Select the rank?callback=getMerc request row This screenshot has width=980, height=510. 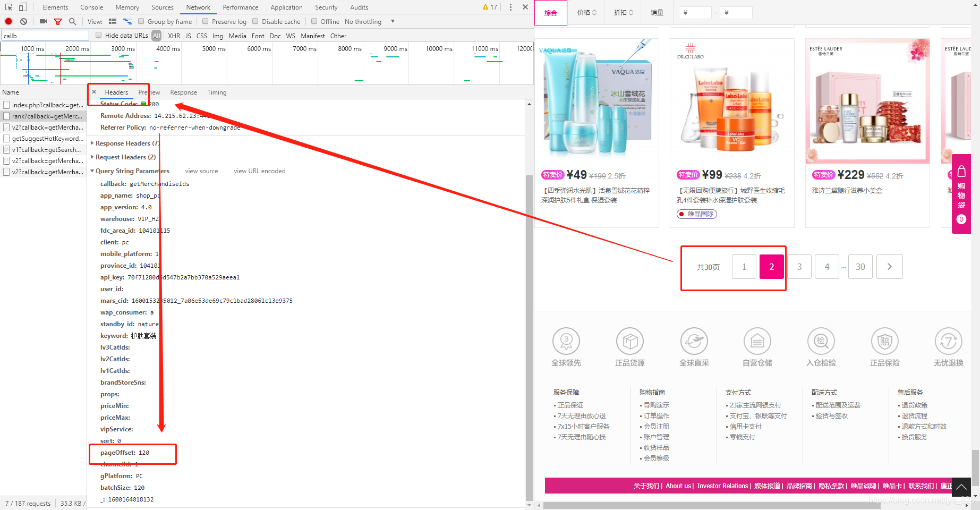[43, 116]
